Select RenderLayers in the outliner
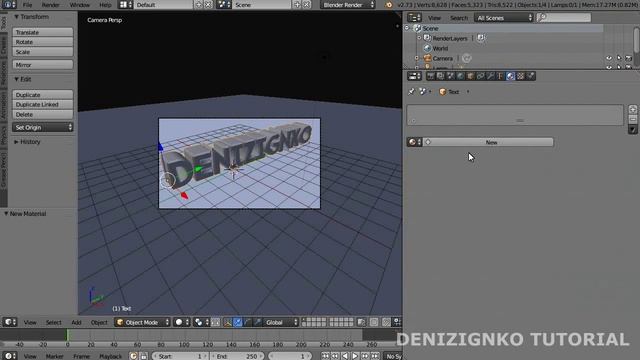The height and width of the screenshot is (360, 640). (x=450, y=38)
